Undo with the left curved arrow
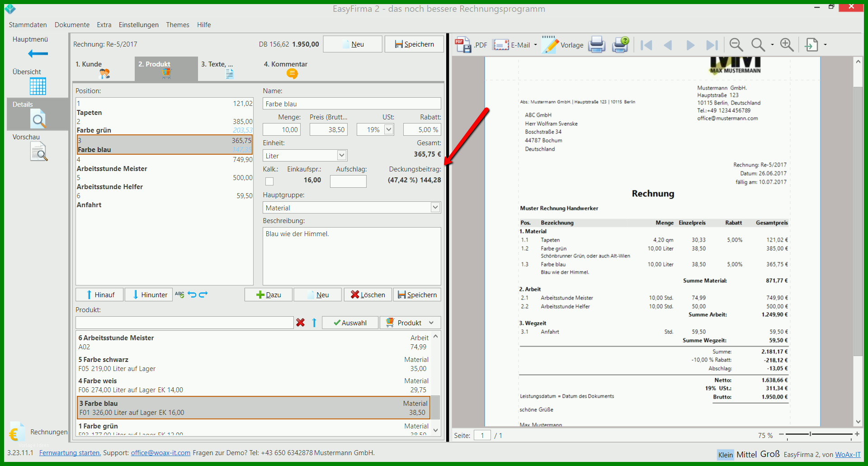The image size is (868, 466). [192, 294]
